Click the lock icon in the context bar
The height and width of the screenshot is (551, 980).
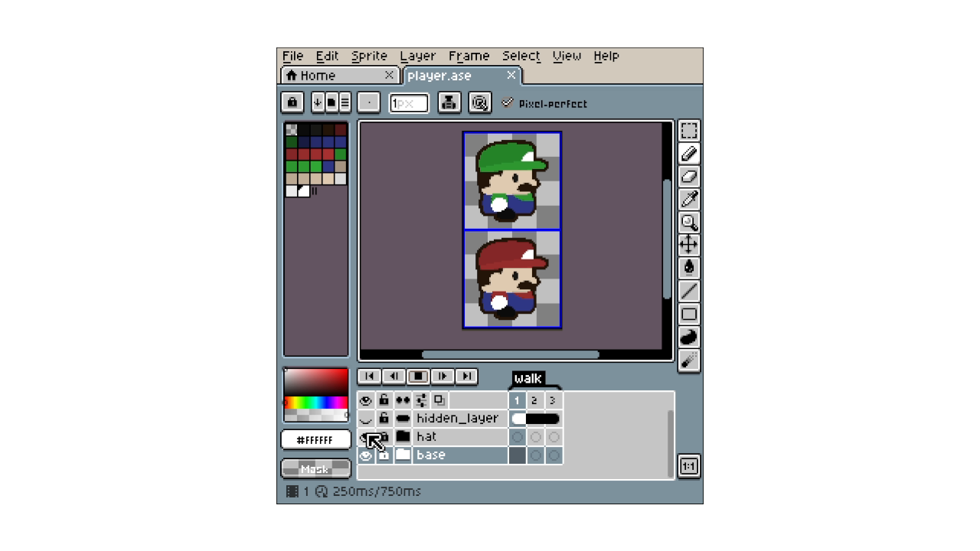coord(292,103)
